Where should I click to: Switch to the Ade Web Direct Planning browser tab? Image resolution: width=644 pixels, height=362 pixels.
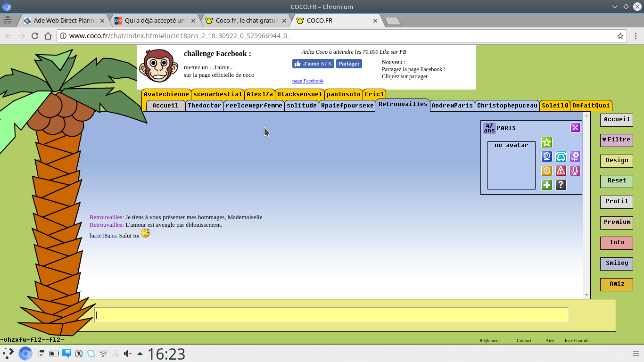[x=65, y=21]
